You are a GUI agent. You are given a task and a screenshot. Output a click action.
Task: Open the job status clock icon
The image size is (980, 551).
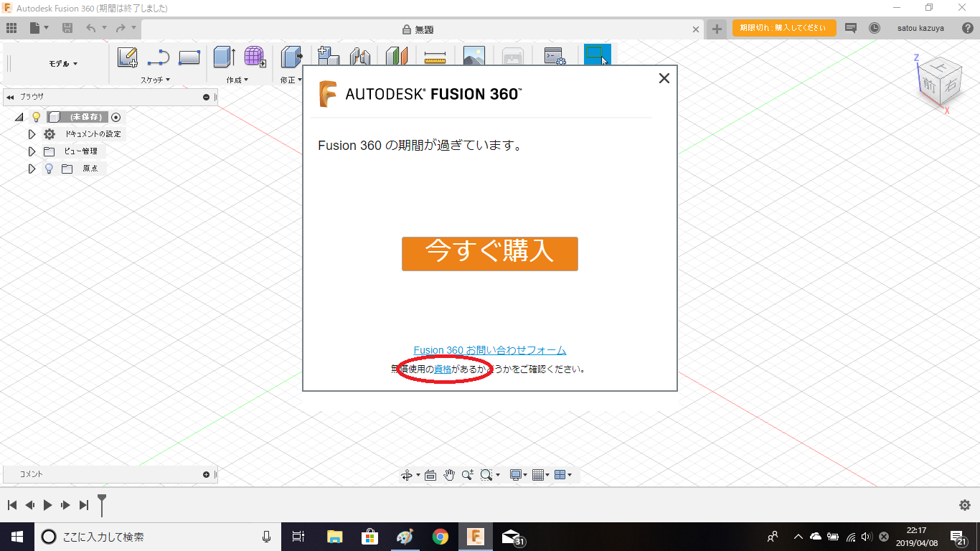pos(874,28)
